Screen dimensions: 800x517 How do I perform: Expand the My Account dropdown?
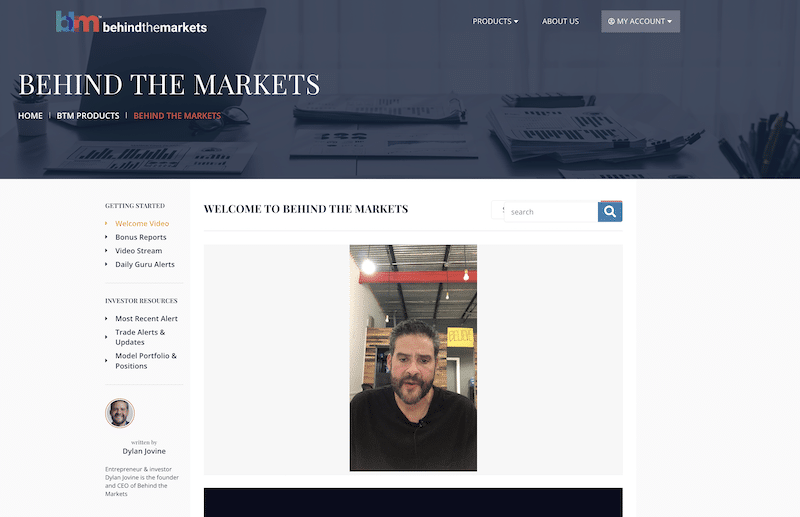click(640, 21)
